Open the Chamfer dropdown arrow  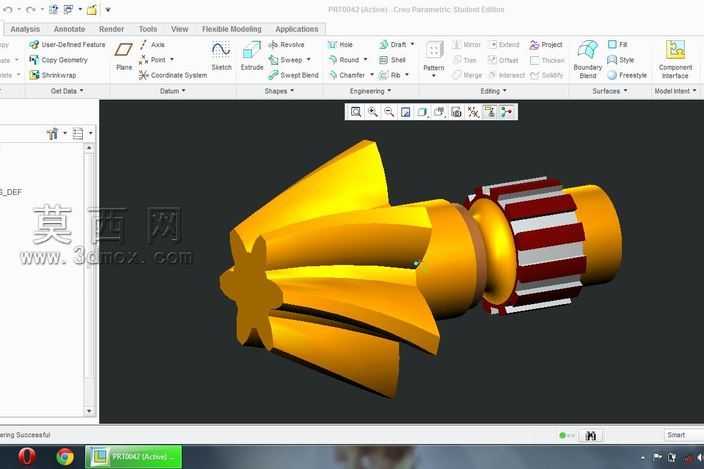372,75
